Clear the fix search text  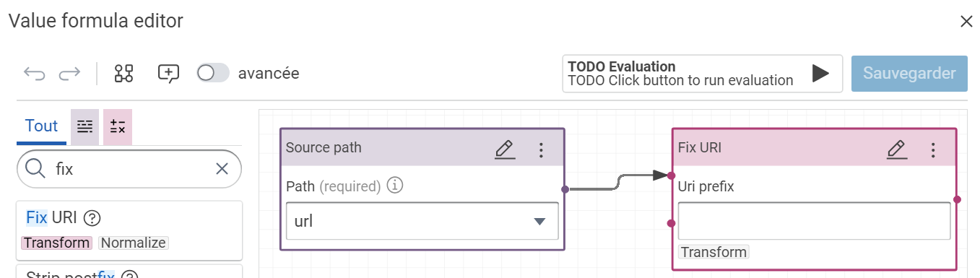click(x=222, y=169)
